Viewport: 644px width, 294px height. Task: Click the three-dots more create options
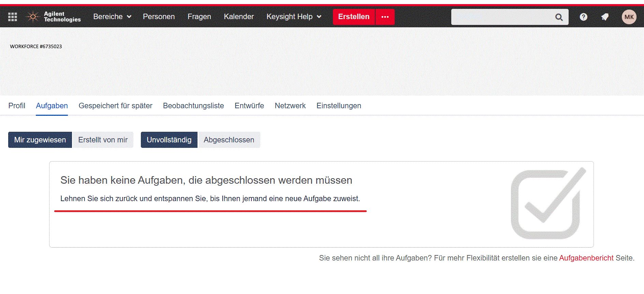385,17
